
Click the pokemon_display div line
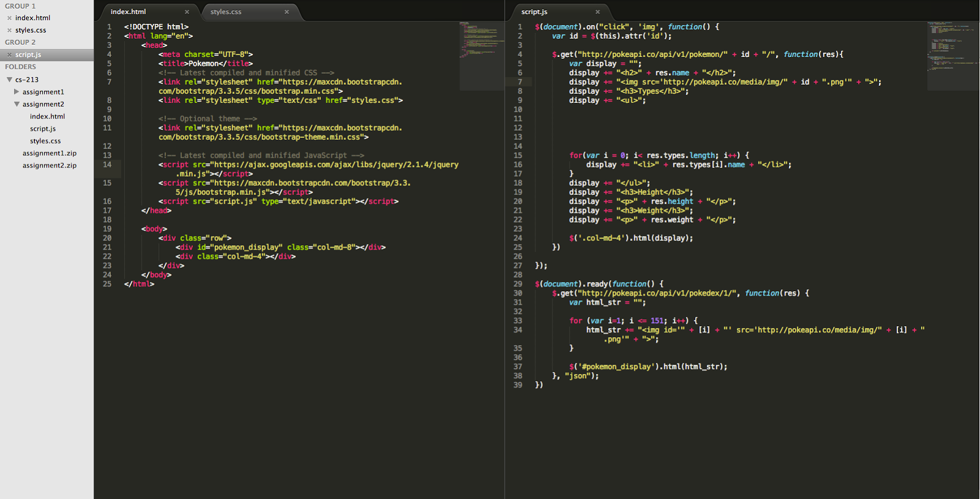coord(281,248)
